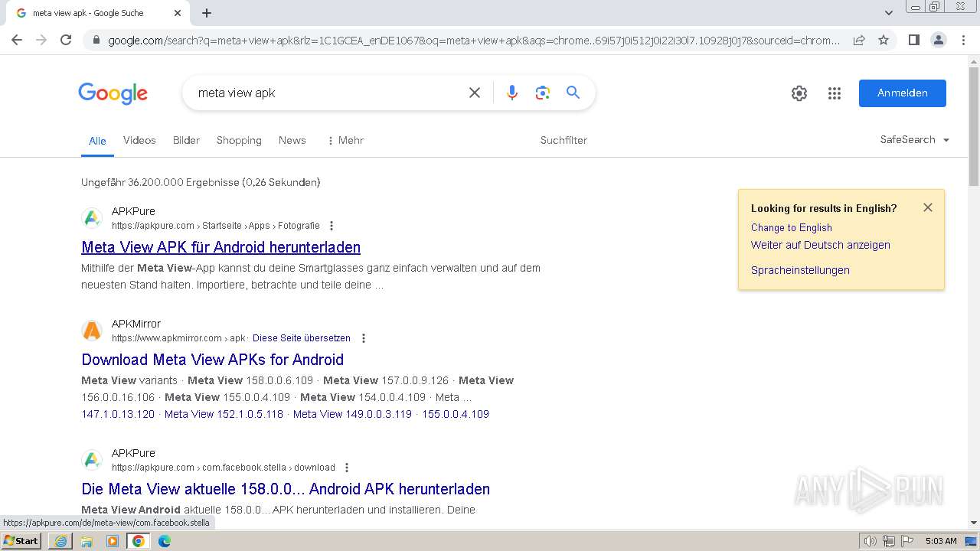This screenshot has height=551, width=980.
Task: Expand the SafeSearch dropdown
Action: tap(915, 139)
